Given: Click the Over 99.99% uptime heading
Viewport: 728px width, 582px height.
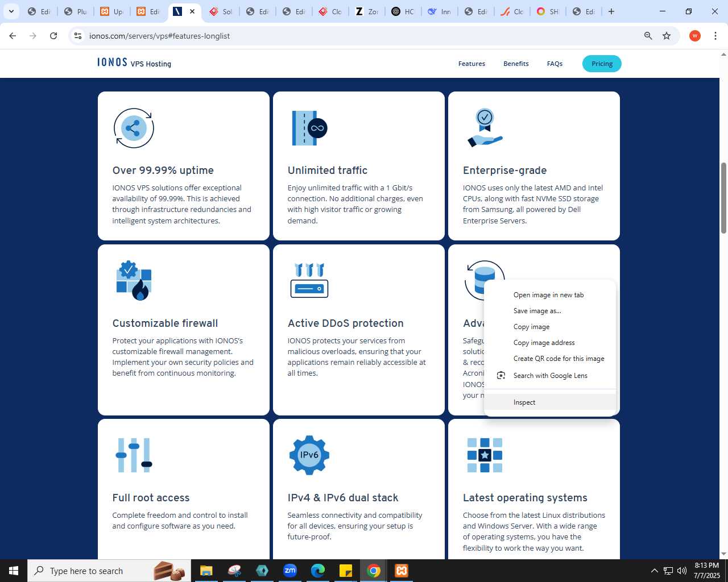Looking at the screenshot, I should [163, 171].
